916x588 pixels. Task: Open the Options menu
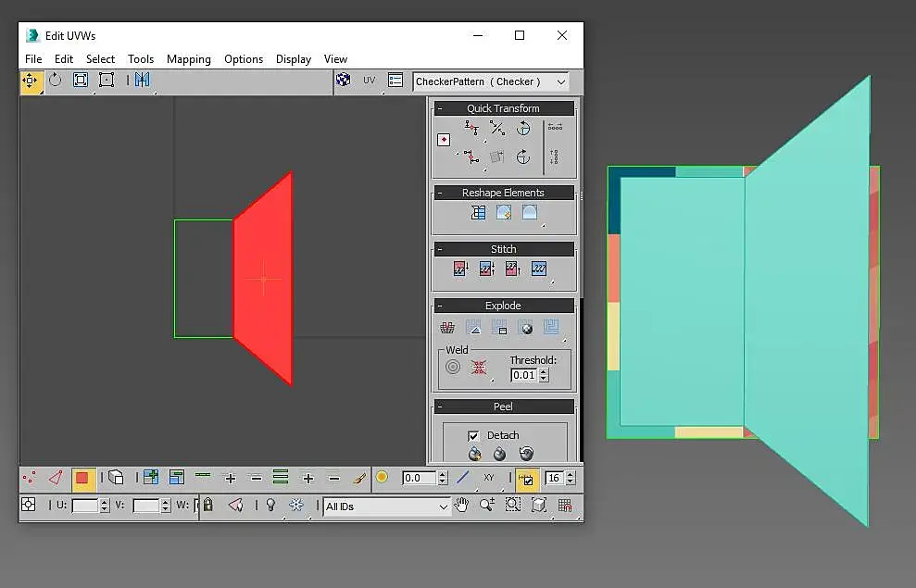tap(244, 59)
